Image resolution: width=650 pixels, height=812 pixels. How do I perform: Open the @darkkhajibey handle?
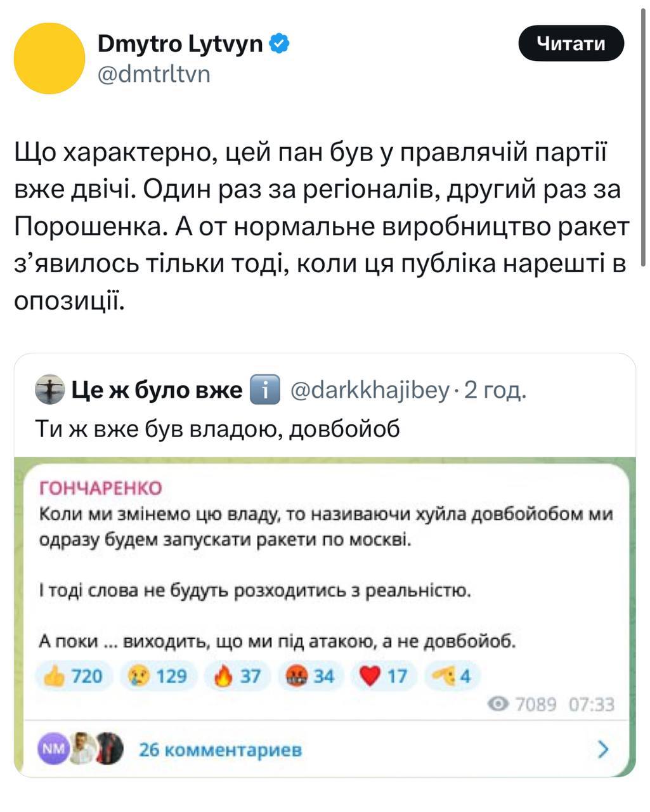tap(370, 390)
